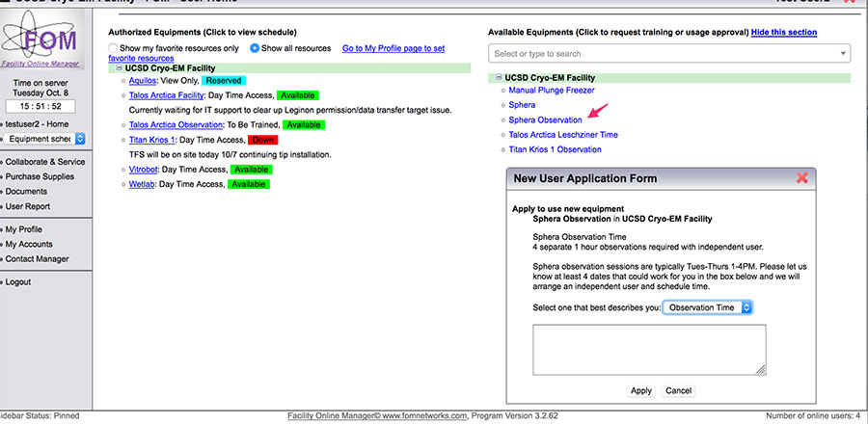Close the New User Application Form dialog
868x424 pixels.
[801, 178]
